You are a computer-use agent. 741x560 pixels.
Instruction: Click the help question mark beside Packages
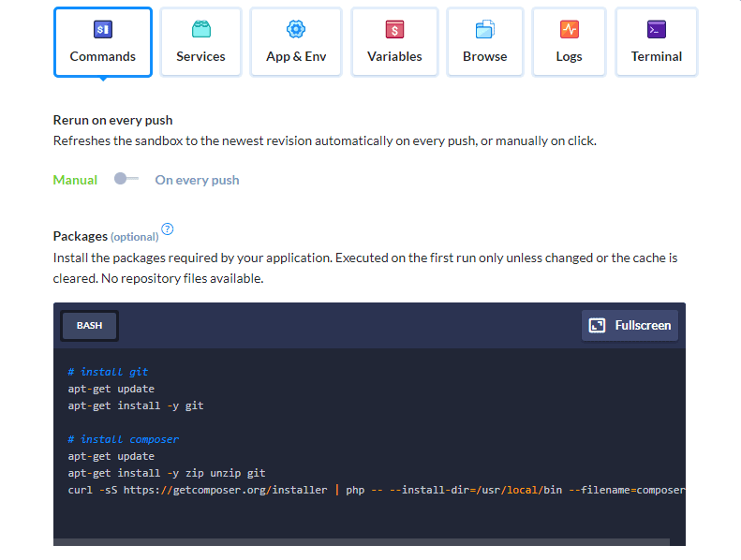(168, 229)
